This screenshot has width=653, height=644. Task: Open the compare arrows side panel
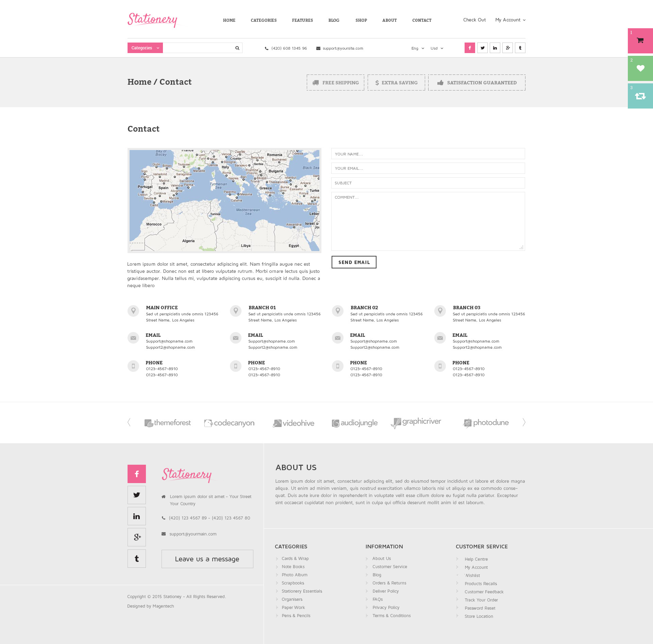point(640,96)
